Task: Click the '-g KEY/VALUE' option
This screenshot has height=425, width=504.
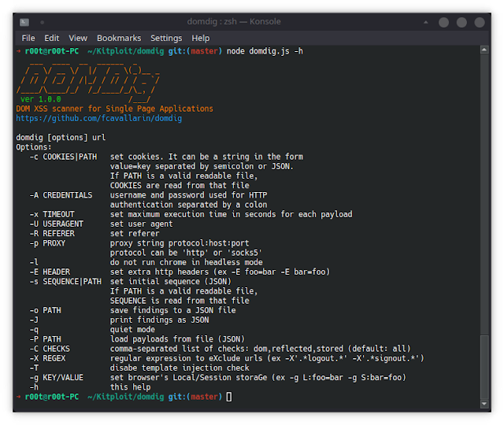Action: click(x=56, y=378)
